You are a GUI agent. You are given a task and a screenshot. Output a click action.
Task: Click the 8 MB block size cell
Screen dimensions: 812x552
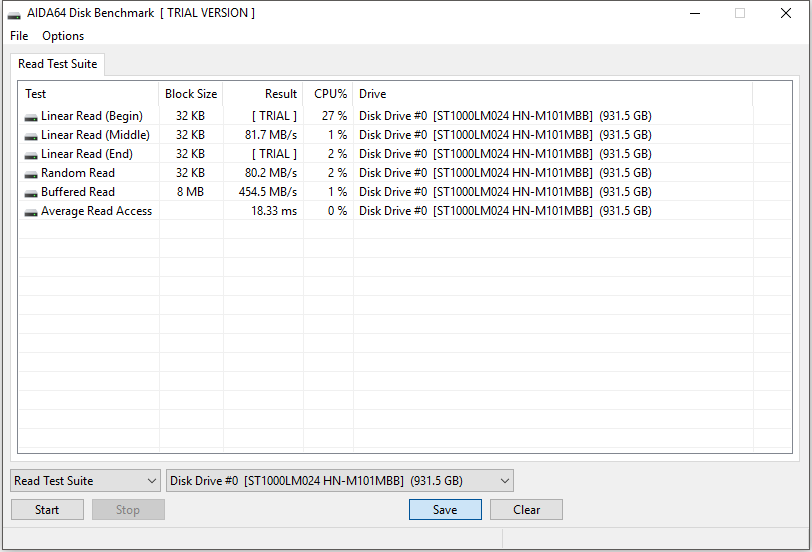(x=190, y=192)
